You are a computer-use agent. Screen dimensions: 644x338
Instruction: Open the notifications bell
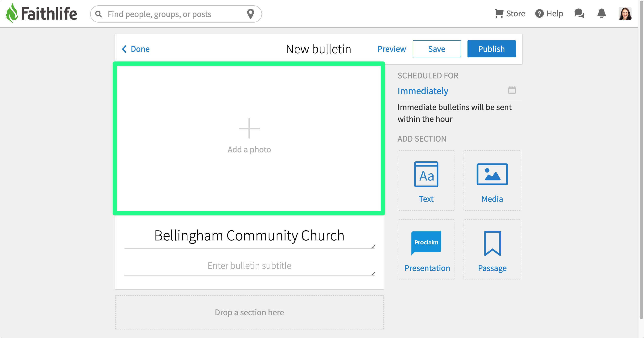601,13
